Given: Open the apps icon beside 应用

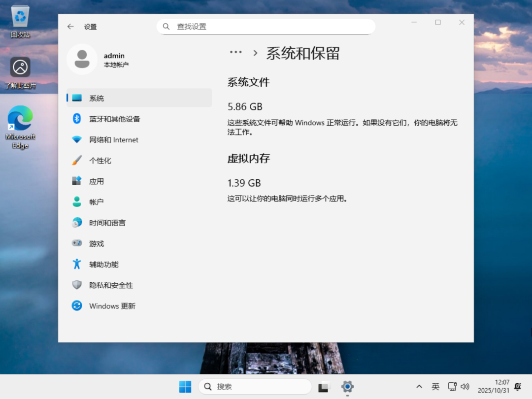Looking at the screenshot, I should (x=77, y=181).
